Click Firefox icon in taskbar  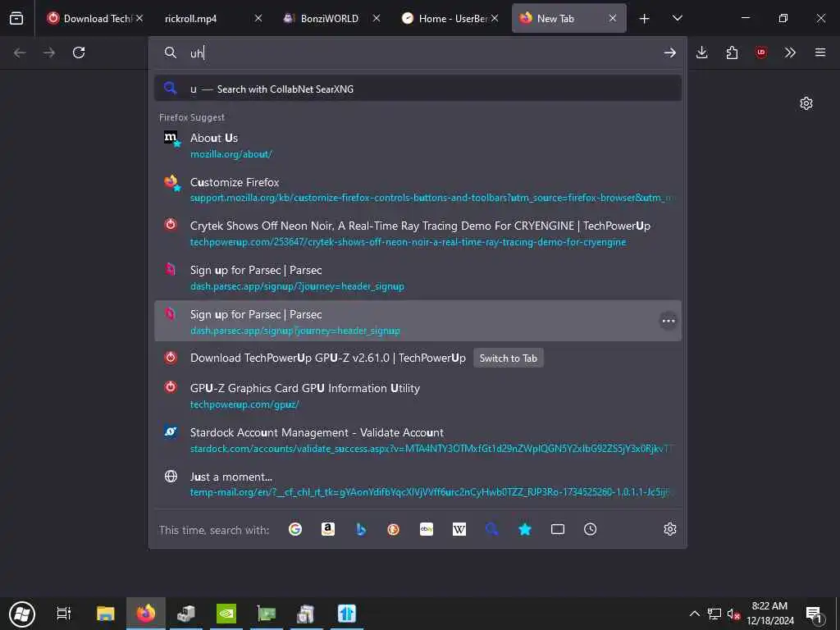click(146, 614)
